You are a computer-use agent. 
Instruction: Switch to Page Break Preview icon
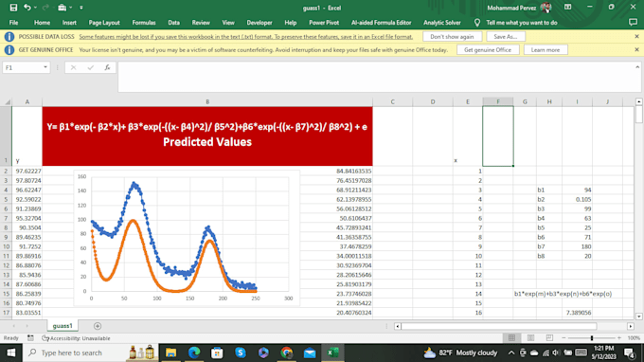click(549, 337)
